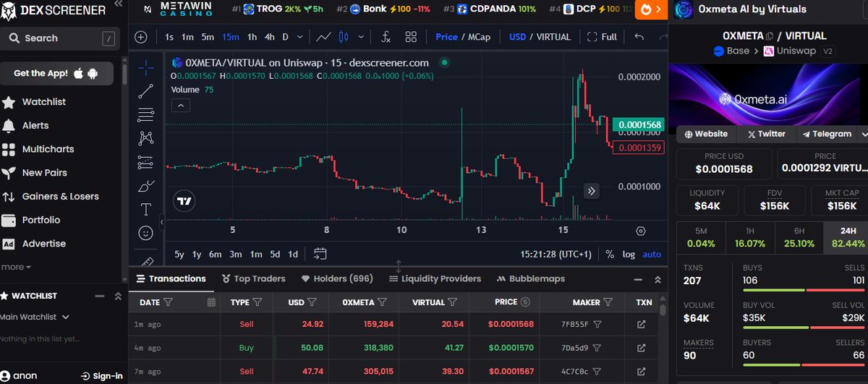The width and height of the screenshot is (868, 384).
Task: Open the chart layout grid
Action: point(411,37)
